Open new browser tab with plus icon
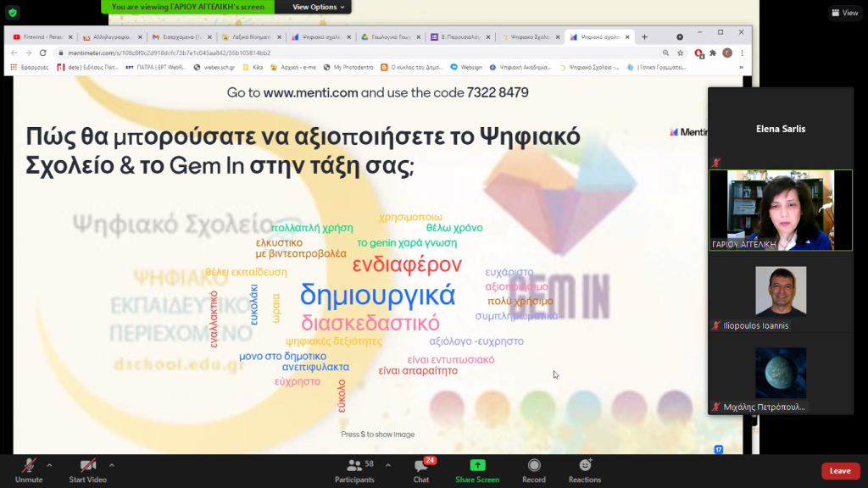 644,37
